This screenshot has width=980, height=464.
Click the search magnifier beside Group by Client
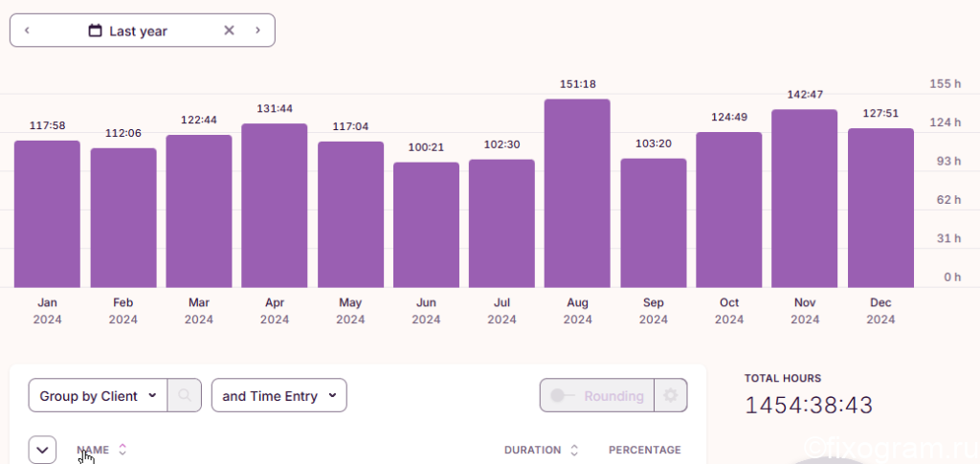pos(185,395)
